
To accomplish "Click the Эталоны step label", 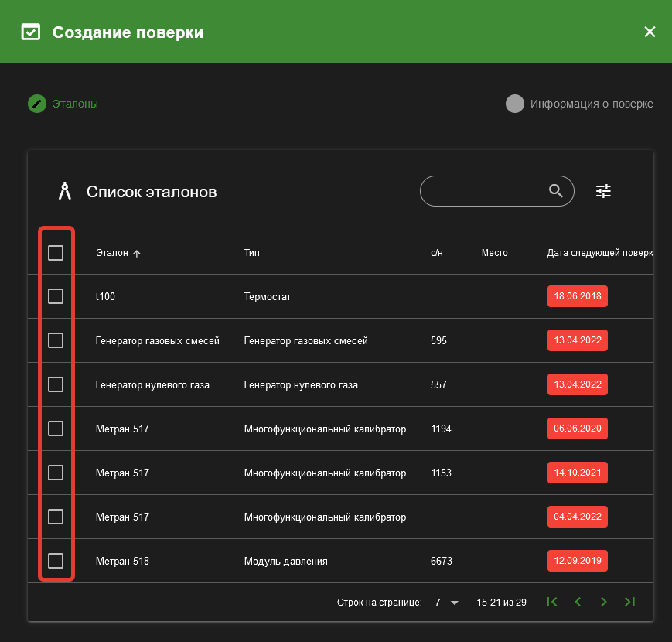I will point(75,104).
